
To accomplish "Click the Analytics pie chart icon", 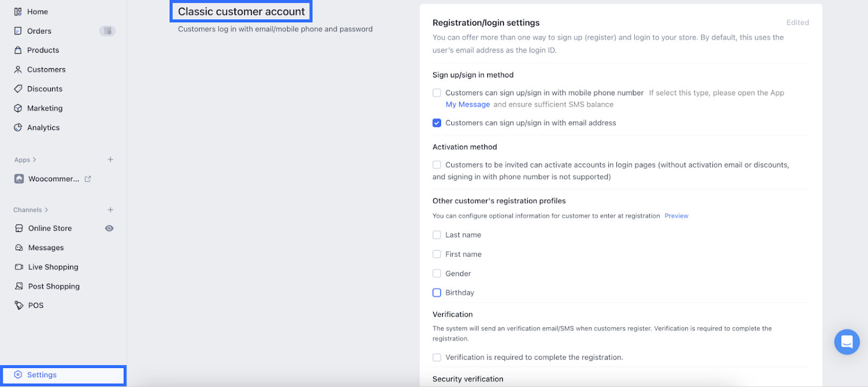I will point(18,127).
